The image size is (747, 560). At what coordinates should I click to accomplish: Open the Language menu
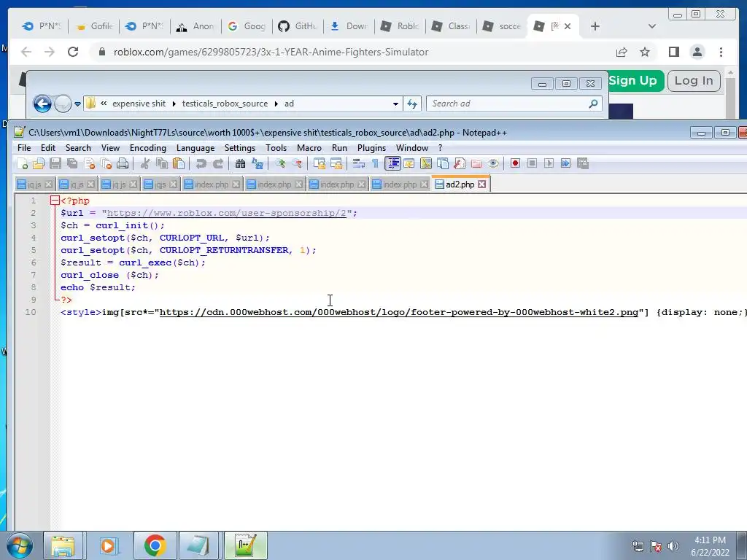(196, 148)
